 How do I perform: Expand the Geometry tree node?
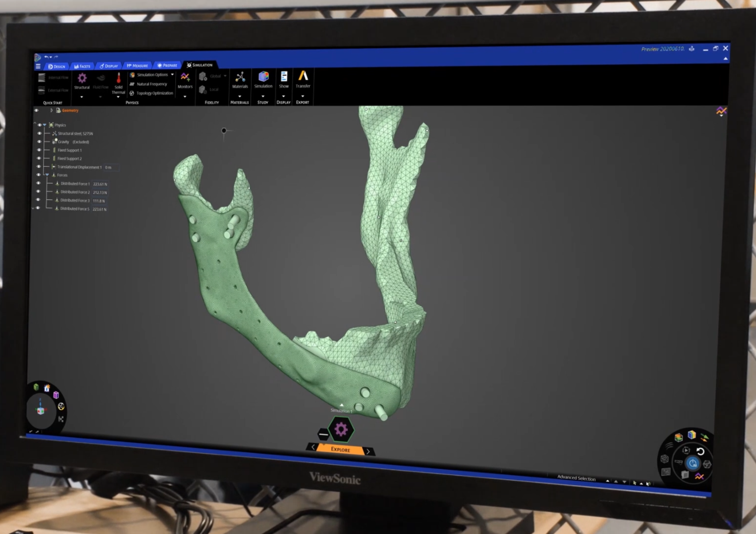tap(51, 110)
